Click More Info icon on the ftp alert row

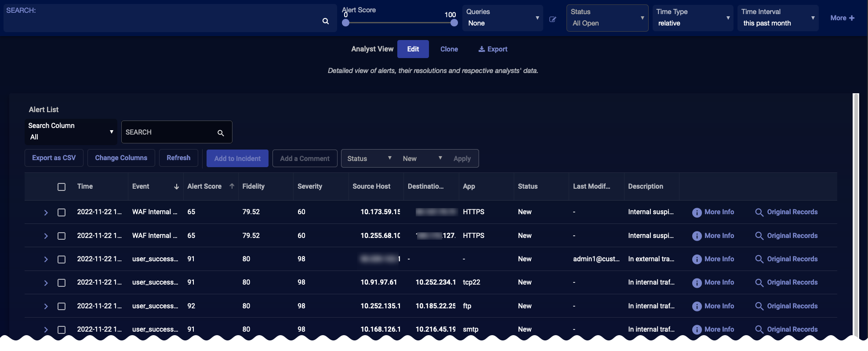click(x=697, y=306)
